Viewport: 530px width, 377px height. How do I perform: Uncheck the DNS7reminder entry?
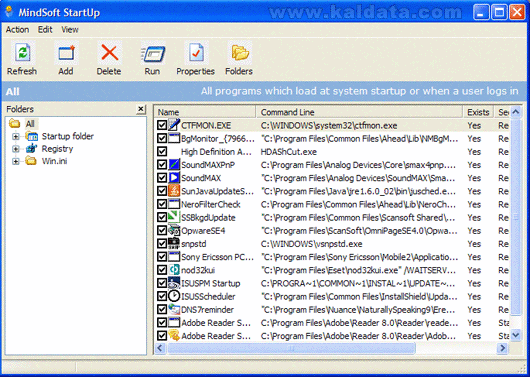(162, 309)
